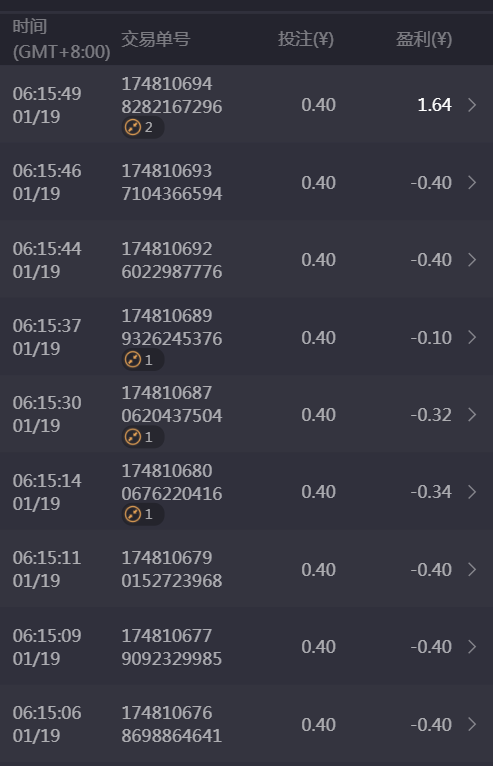
Task: Click the 盈利(¥) column header
Action: (424, 39)
